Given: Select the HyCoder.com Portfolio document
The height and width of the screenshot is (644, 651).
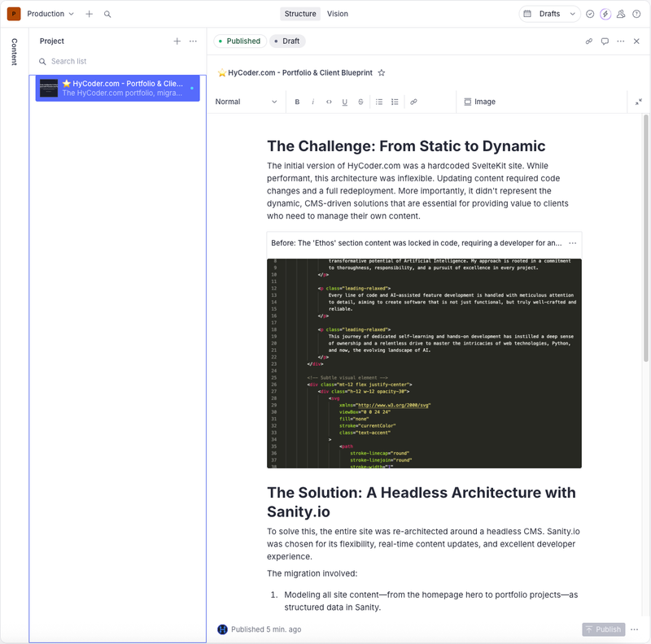Looking at the screenshot, I should [117, 89].
